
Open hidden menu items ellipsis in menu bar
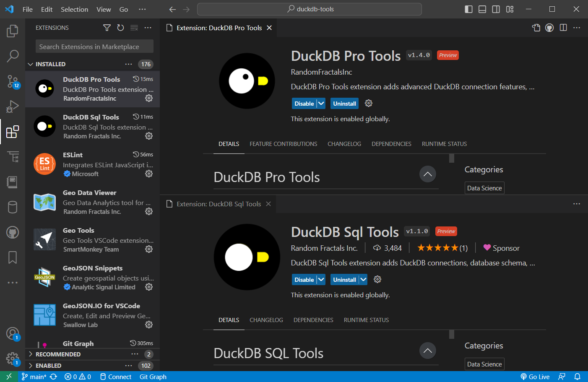[142, 9]
